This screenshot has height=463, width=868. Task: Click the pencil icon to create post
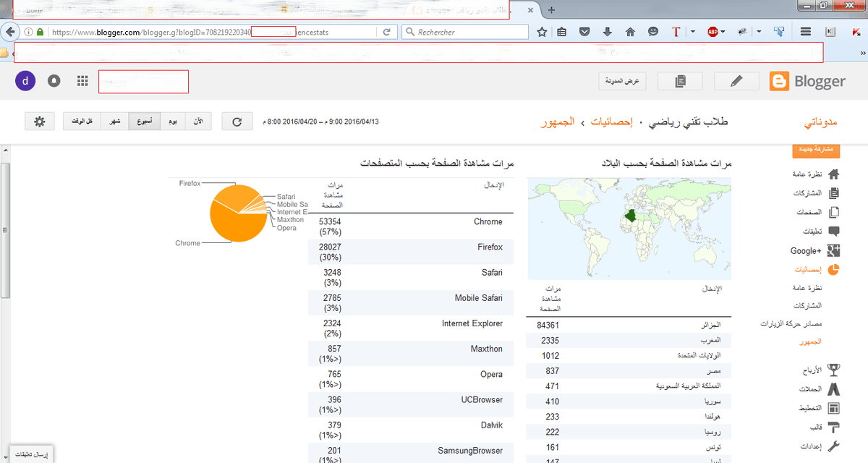tap(736, 82)
